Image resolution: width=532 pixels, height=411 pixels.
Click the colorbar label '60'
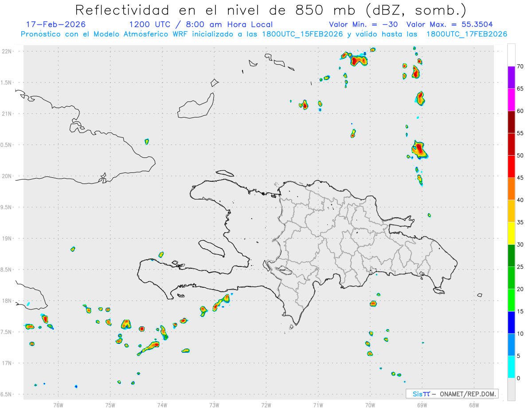click(520, 111)
